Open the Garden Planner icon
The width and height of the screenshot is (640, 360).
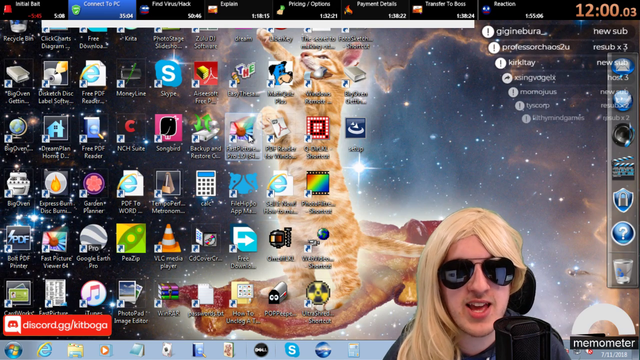pos(93,192)
